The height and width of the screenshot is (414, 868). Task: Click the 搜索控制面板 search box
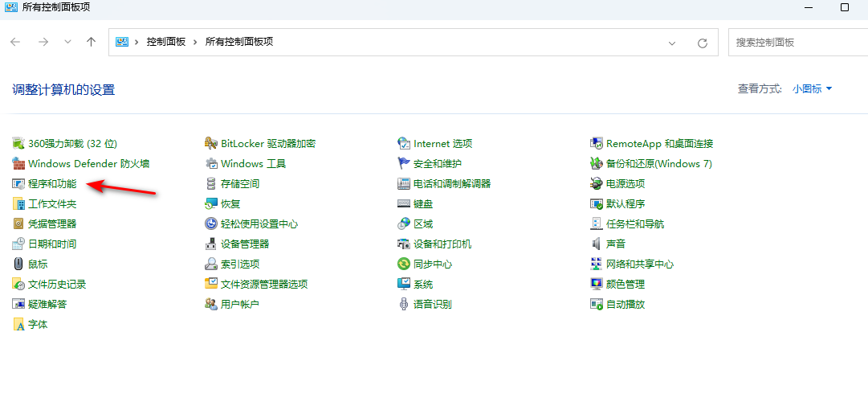[797, 42]
